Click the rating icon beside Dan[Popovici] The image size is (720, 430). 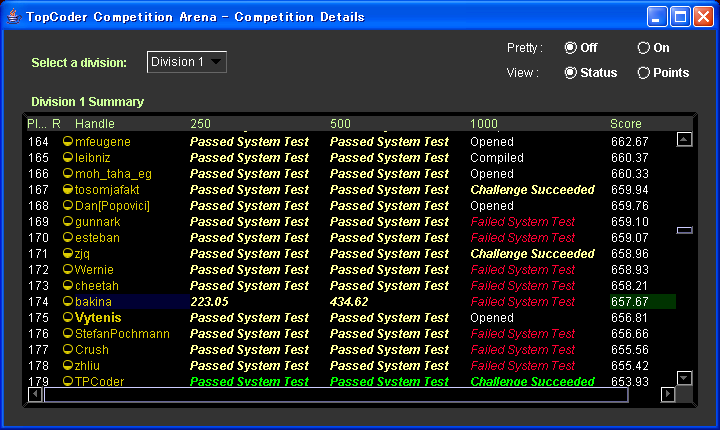click(68, 205)
